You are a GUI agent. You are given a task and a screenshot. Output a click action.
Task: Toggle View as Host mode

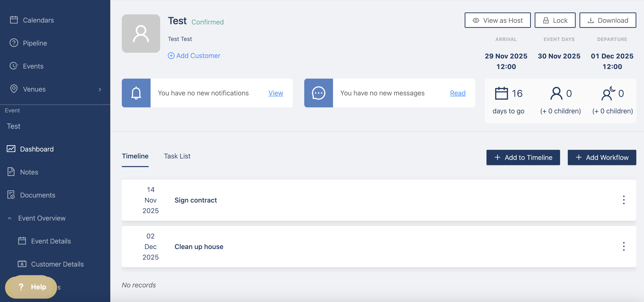point(497,20)
